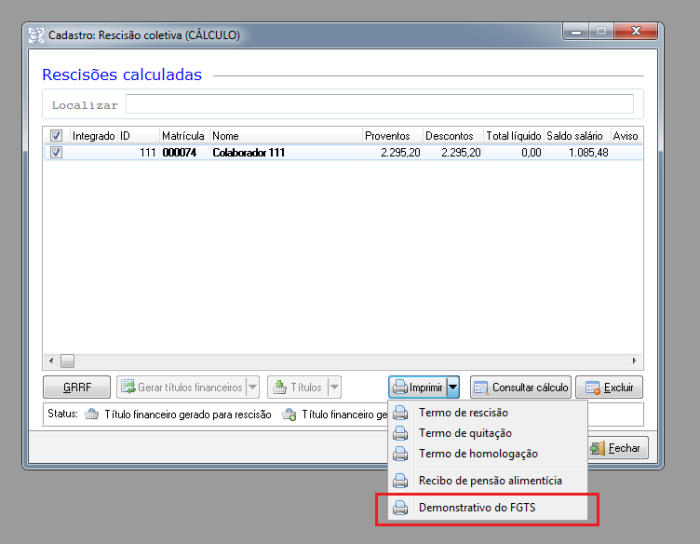Image resolution: width=700 pixels, height=544 pixels.
Task: Click the Consultar cálculo button
Action: [x=520, y=387]
